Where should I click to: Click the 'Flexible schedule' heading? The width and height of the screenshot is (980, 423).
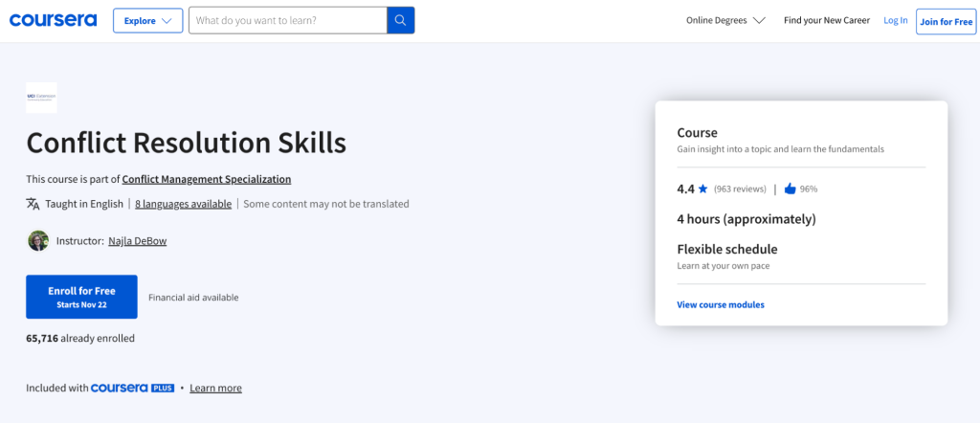(727, 249)
